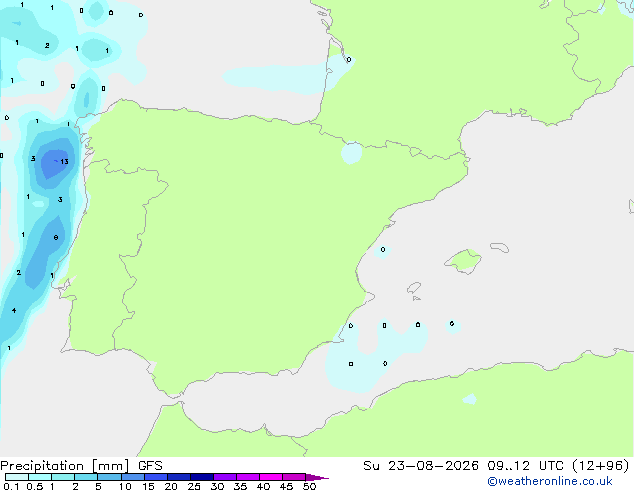The width and height of the screenshot is (634, 490).
Task: Click the light-blue rain patch in Pyrenees
Action: [351, 153]
